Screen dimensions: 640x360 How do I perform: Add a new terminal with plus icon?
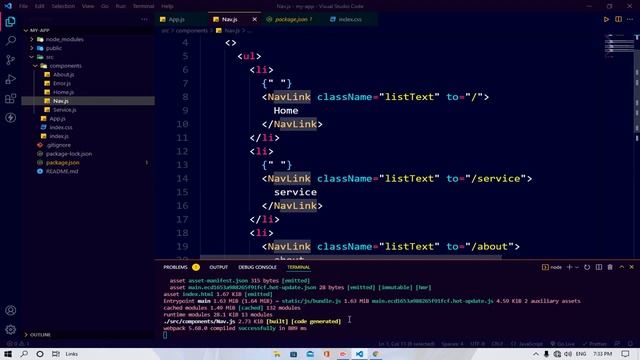coord(570,267)
